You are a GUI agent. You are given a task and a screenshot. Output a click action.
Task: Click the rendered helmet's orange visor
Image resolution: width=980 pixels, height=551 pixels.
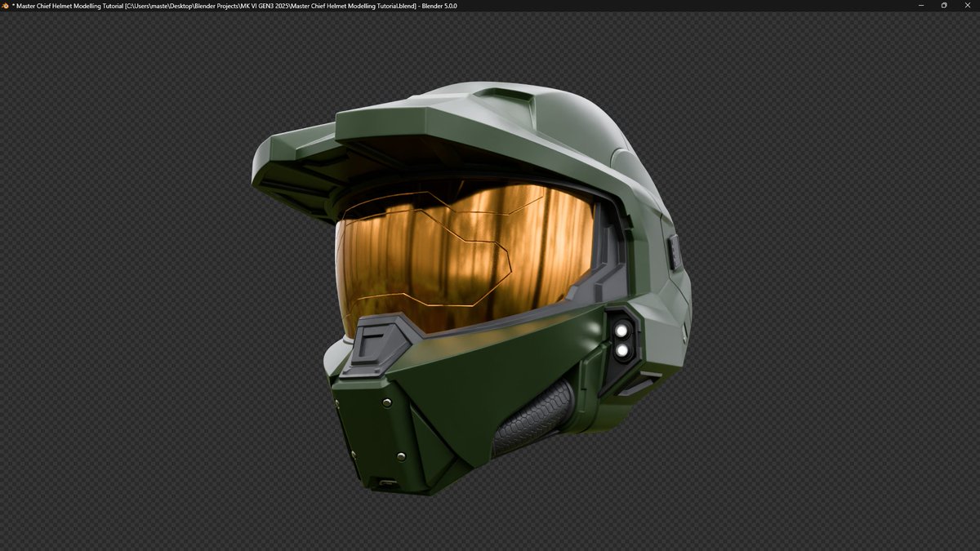(x=465, y=257)
